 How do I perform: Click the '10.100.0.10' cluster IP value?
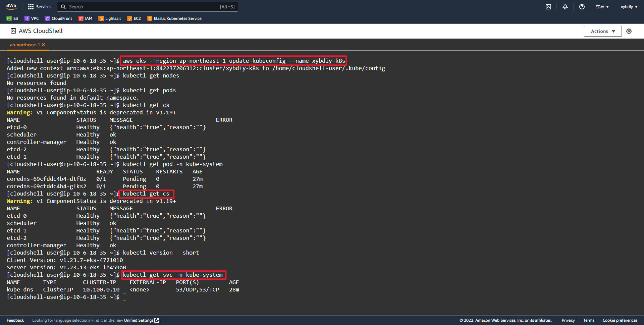pyautogui.click(x=101, y=289)
